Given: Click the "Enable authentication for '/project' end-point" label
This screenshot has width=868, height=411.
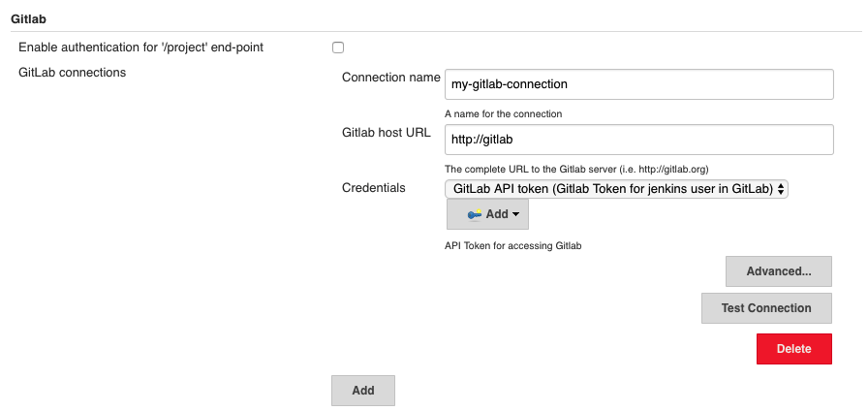Looking at the screenshot, I should coord(141,47).
